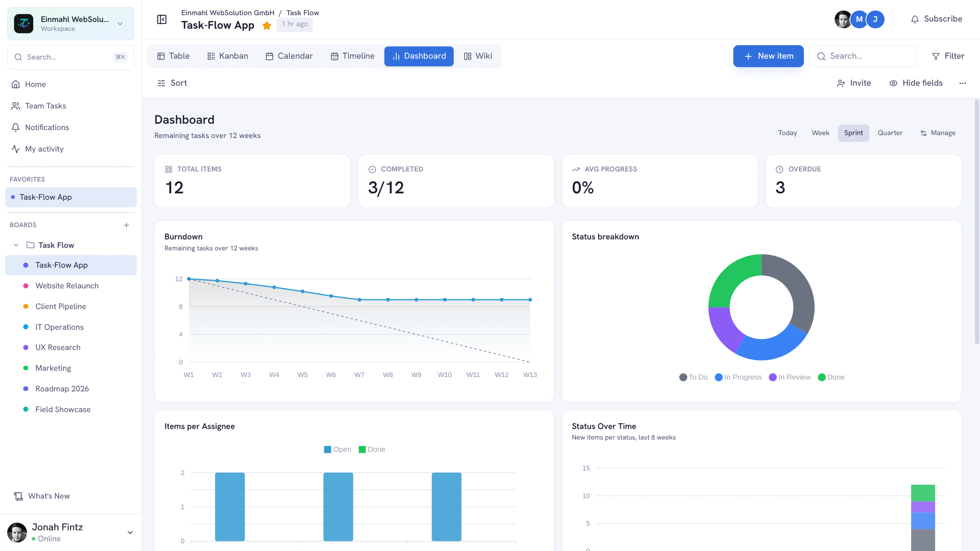Click the Subscribe bell button
Screen dimensions: 980x551
point(936,19)
